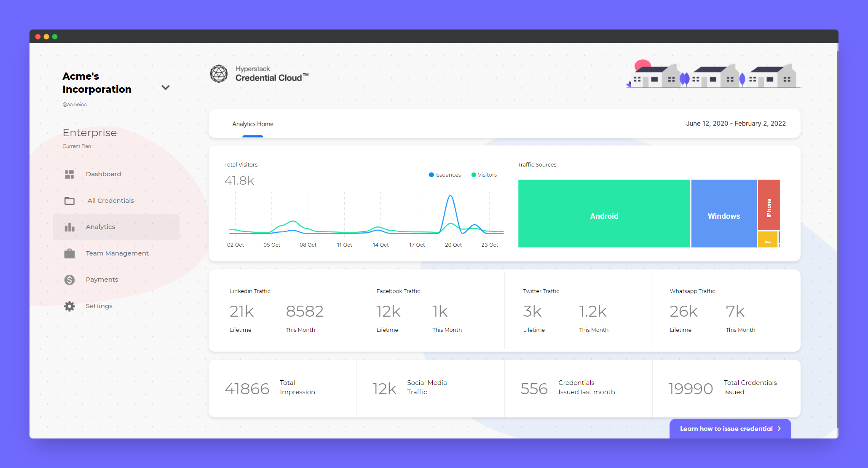The image size is (868, 468).
Task: Select the Team Management briefcase icon
Action: 70,253
